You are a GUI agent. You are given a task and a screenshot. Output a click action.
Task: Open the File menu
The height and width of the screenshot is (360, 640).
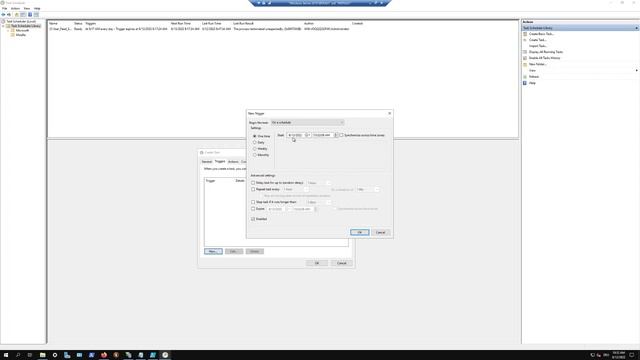(4, 8)
